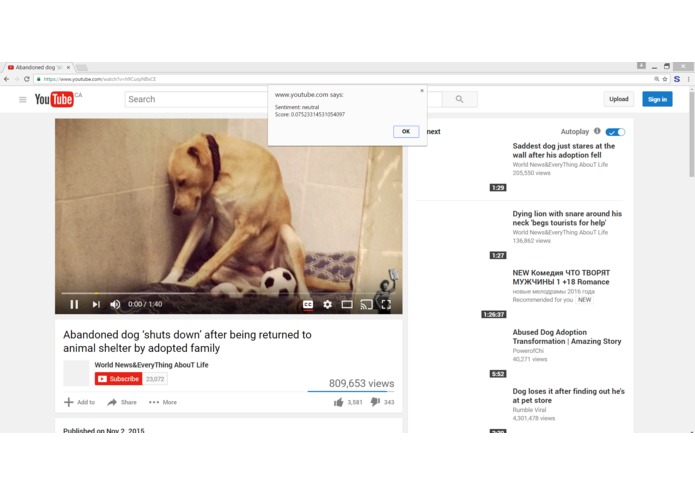Open Rumble Viral channel link
The height and width of the screenshot is (494, 695).
click(x=529, y=410)
